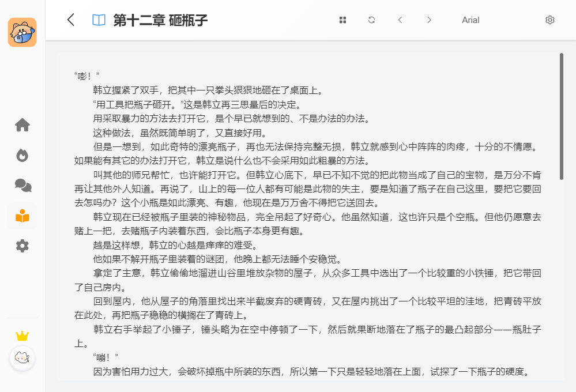Refresh the current chapter content
Screen dimensions: 576x392
pyautogui.click(x=372, y=20)
